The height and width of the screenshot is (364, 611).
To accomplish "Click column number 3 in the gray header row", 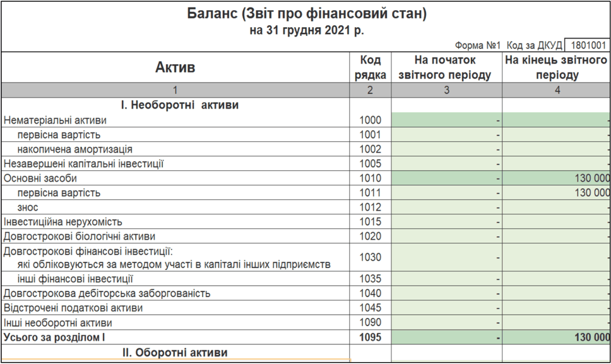I will [x=446, y=90].
